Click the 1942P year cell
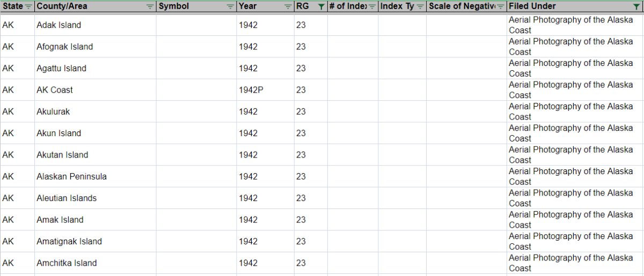The width and height of the screenshot is (644, 276). (x=251, y=90)
